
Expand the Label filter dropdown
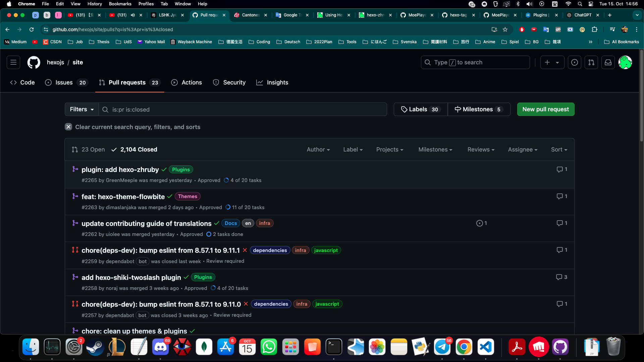(x=353, y=149)
